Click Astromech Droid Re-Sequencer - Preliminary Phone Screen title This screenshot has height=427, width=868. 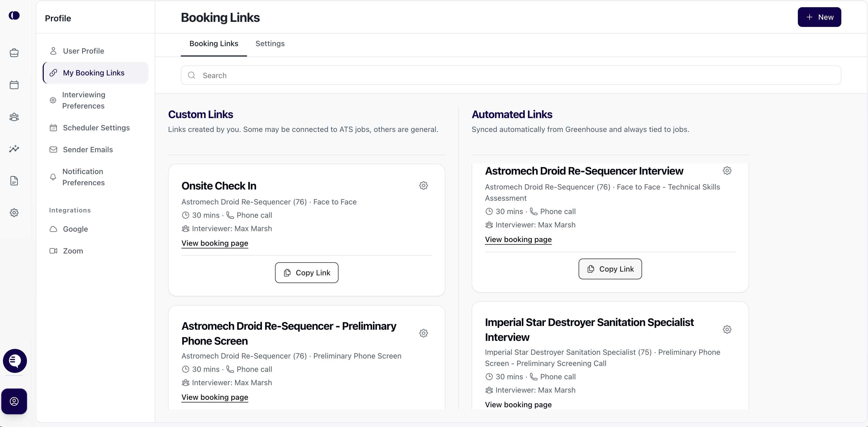coord(289,333)
